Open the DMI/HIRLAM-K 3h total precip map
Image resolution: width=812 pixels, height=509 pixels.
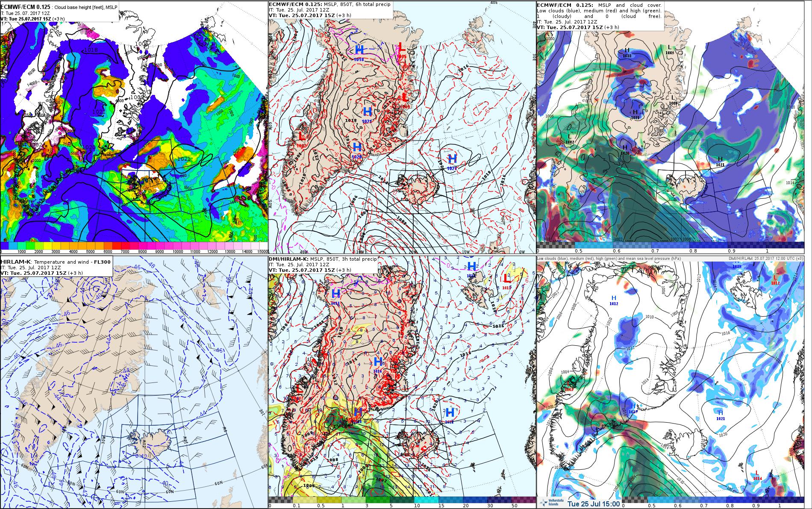(402, 382)
